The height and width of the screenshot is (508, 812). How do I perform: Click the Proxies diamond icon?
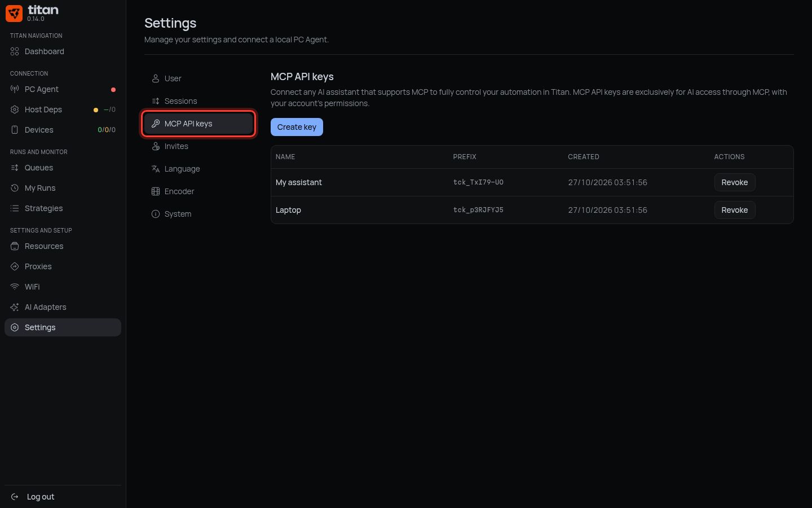(15, 266)
